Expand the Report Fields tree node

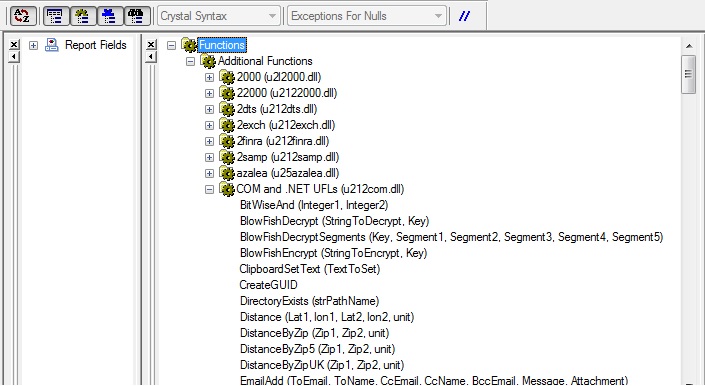click(33, 45)
